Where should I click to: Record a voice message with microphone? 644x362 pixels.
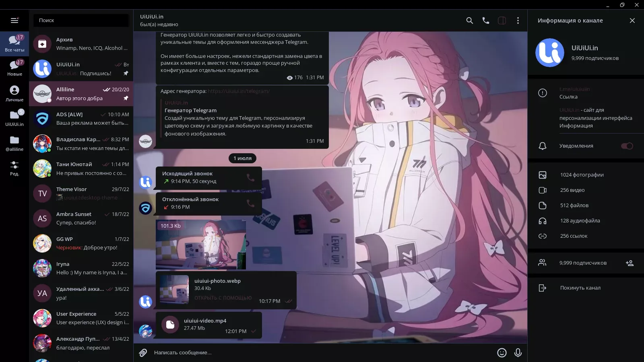pos(518,353)
